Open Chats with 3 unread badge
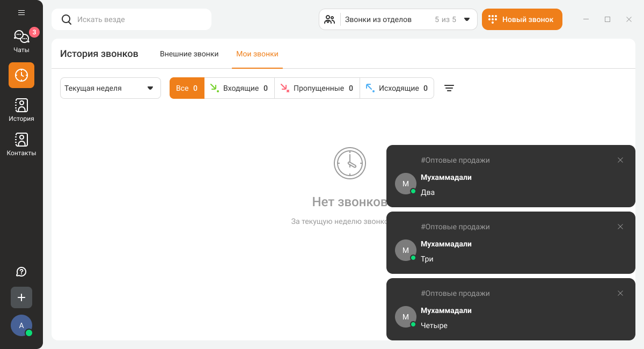 [x=21, y=41]
